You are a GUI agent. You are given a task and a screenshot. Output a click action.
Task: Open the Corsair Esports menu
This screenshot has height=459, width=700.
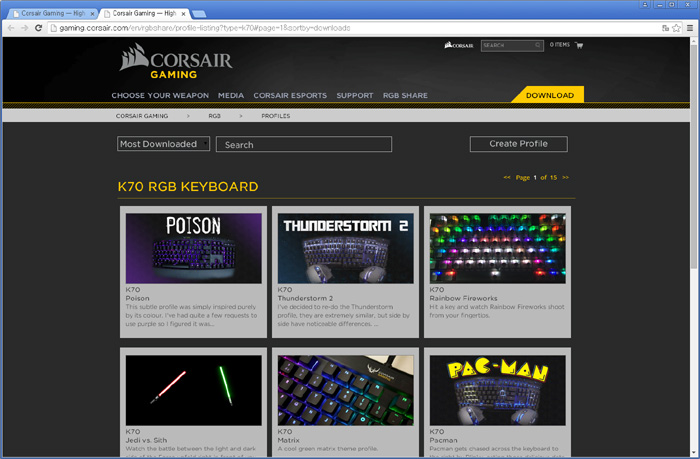click(x=290, y=96)
